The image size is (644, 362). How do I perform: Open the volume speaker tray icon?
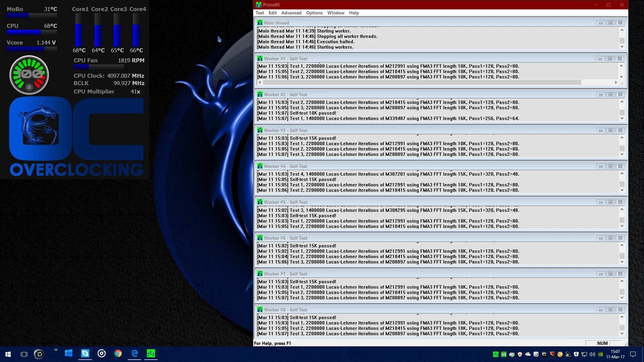click(x=592, y=354)
